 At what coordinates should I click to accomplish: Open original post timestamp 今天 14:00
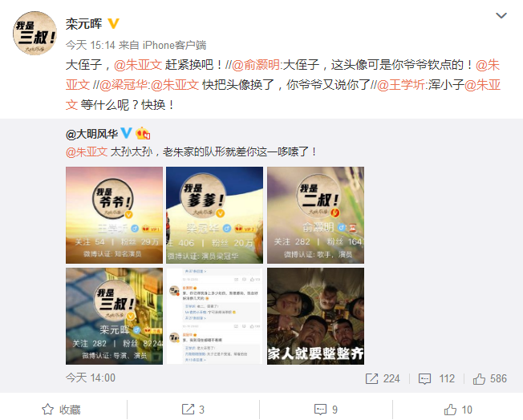pos(91,378)
